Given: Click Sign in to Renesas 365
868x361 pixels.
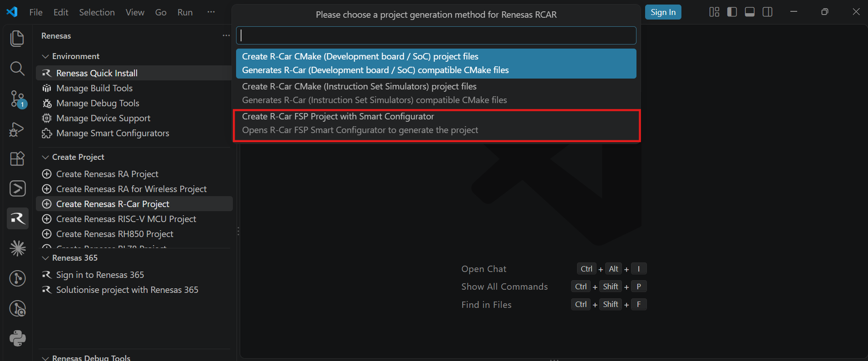Looking at the screenshot, I should [134, 275].
